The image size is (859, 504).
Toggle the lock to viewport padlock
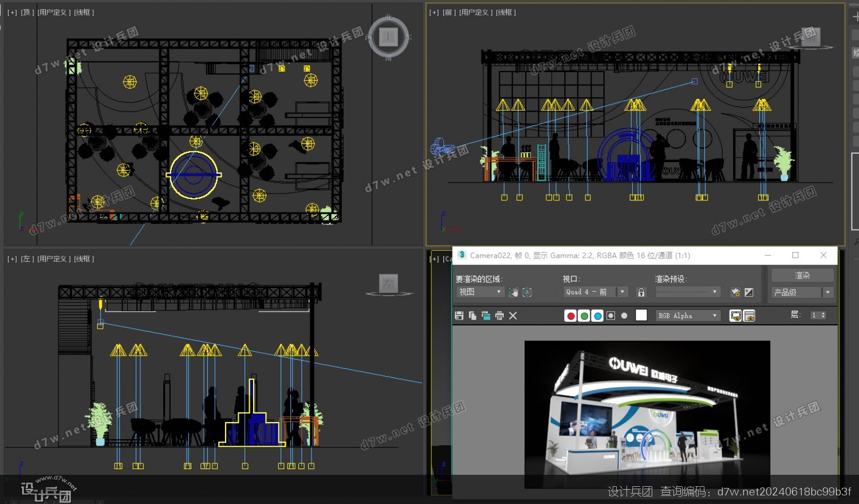[641, 292]
